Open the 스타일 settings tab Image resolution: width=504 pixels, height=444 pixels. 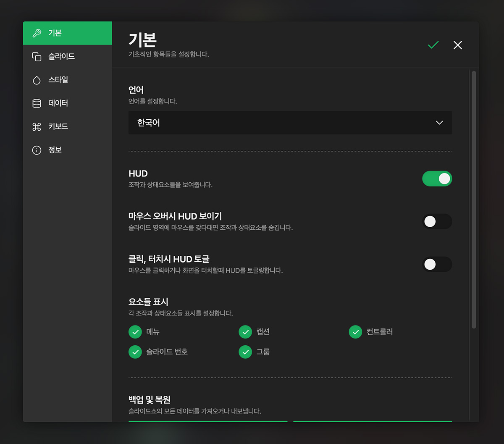[58, 80]
